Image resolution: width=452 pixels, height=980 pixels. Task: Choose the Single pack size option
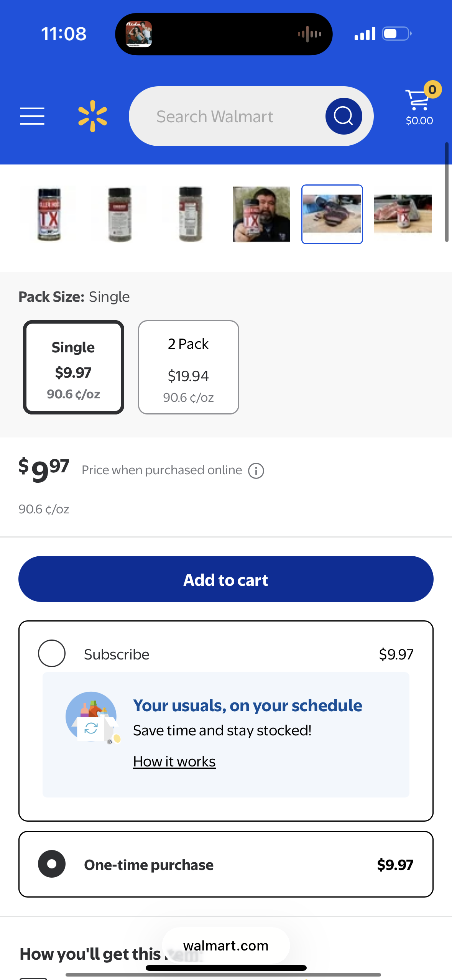coord(74,367)
